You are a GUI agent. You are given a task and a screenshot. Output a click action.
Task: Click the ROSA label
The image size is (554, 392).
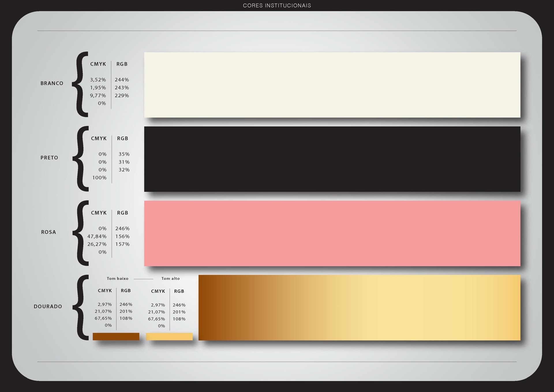click(x=48, y=232)
